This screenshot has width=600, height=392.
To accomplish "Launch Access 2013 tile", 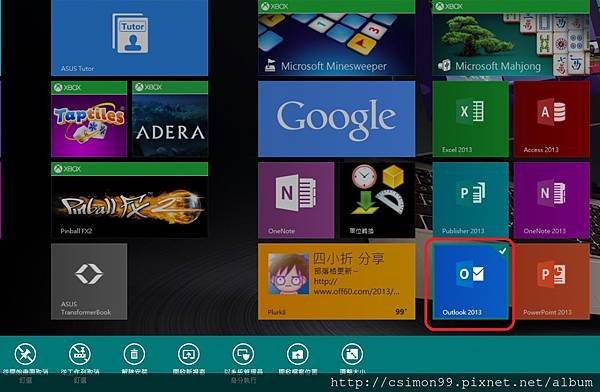I will 551,119.
